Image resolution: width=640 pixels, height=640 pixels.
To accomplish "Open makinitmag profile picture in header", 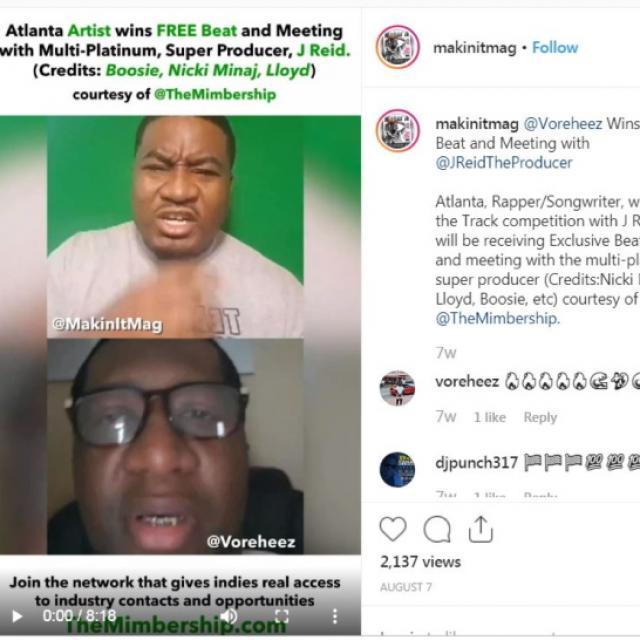I will coord(398,47).
